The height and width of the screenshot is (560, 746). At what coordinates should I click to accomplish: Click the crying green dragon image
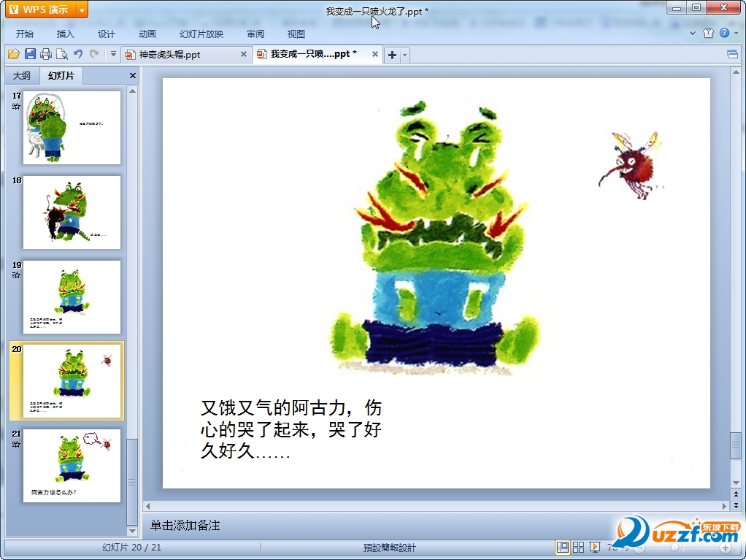tap(437, 237)
